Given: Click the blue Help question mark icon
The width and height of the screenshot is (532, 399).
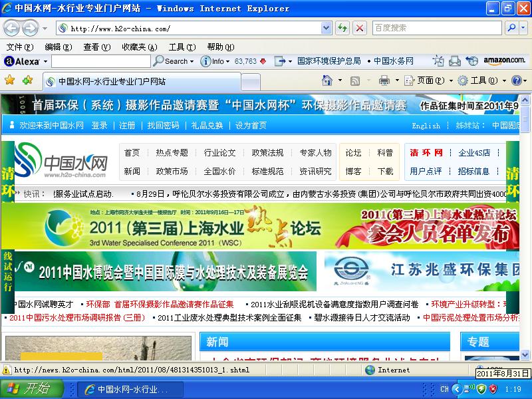Looking at the screenshot, I should click(x=517, y=80).
